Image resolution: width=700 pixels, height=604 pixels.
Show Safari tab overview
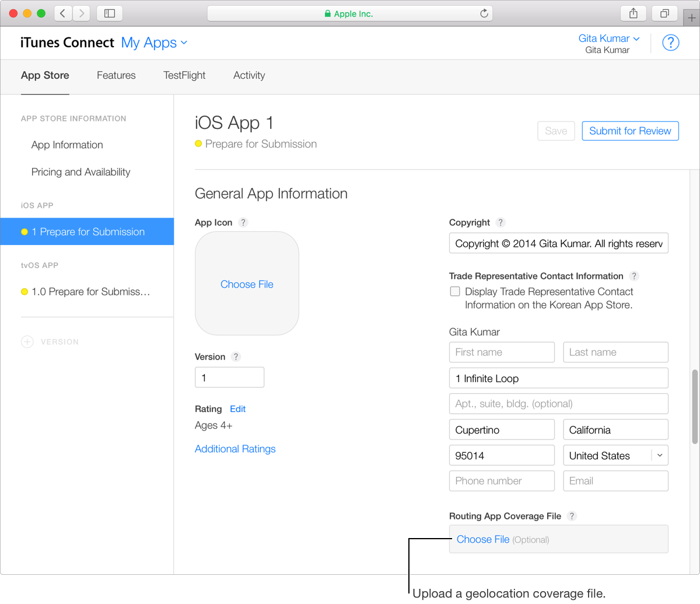664,13
